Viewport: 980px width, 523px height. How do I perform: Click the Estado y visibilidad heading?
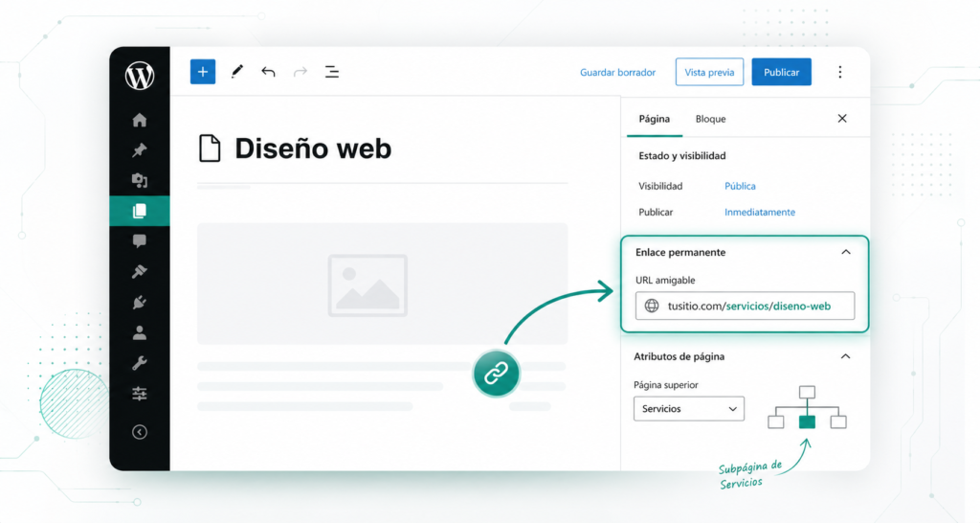point(681,156)
